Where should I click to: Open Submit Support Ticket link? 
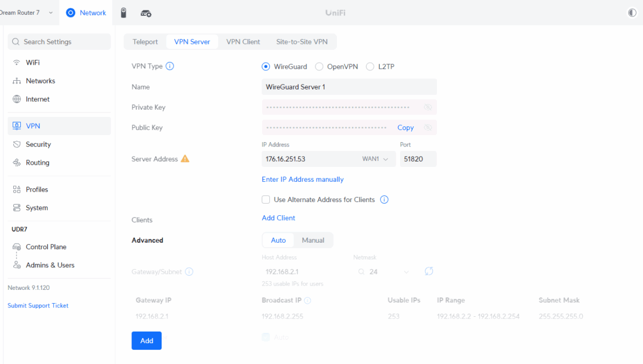click(x=38, y=305)
